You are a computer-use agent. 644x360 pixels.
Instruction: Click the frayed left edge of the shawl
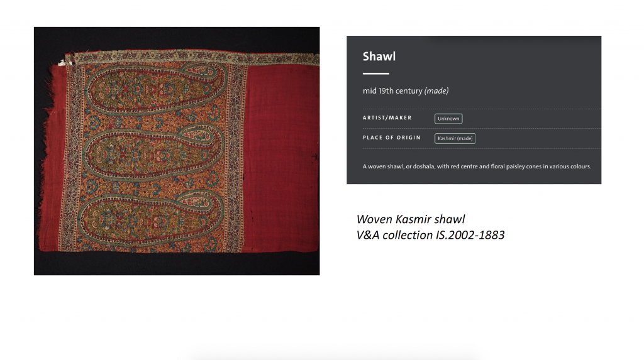[46, 156]
